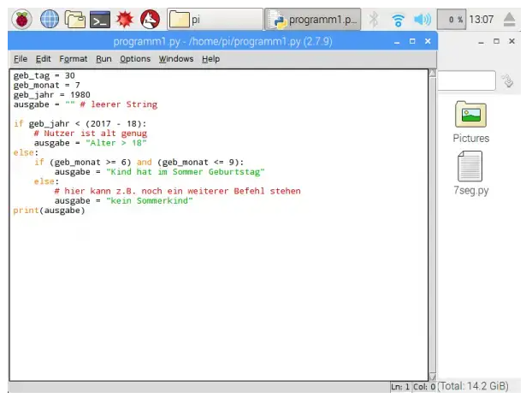Close the programm1.py IDLE window
532x398 pixels.
click(428, 41)
